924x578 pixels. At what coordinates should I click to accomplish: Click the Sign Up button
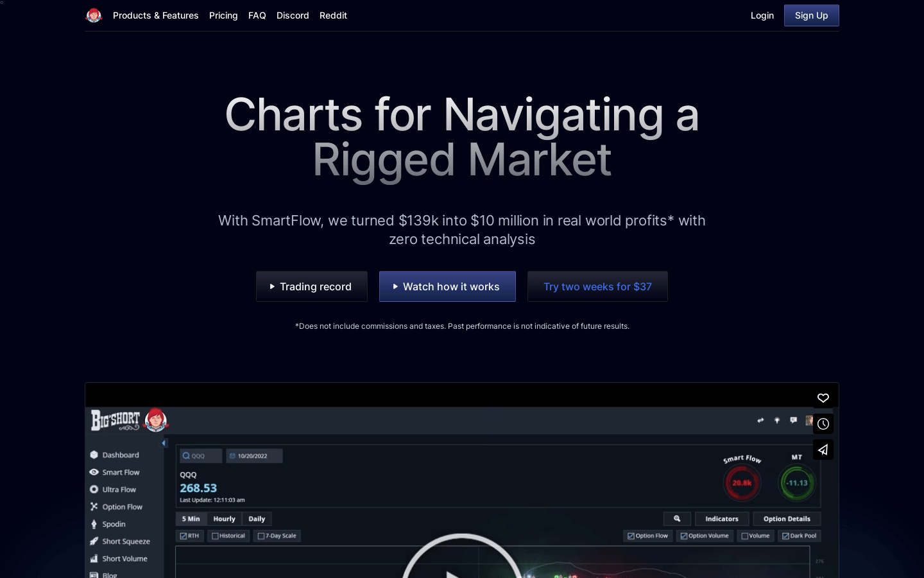point(811,15)
